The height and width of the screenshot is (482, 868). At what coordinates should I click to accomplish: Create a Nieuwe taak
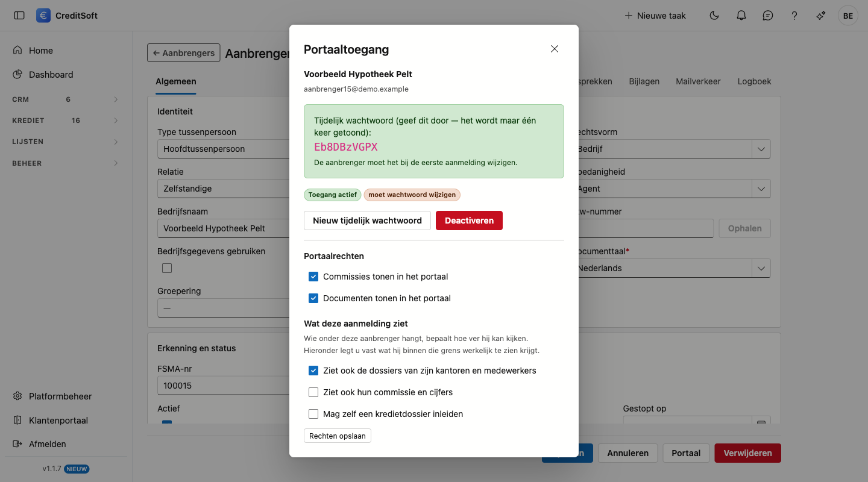655,16
